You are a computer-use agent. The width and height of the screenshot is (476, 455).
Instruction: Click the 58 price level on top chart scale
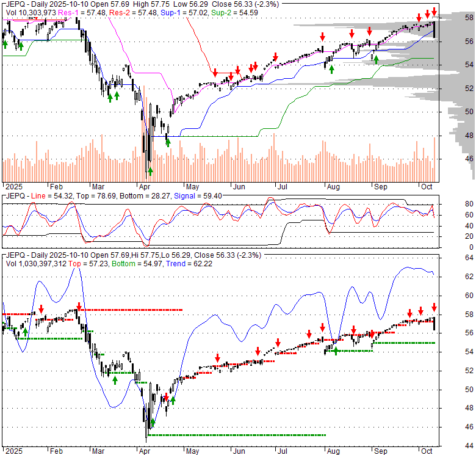click(469, 18)
